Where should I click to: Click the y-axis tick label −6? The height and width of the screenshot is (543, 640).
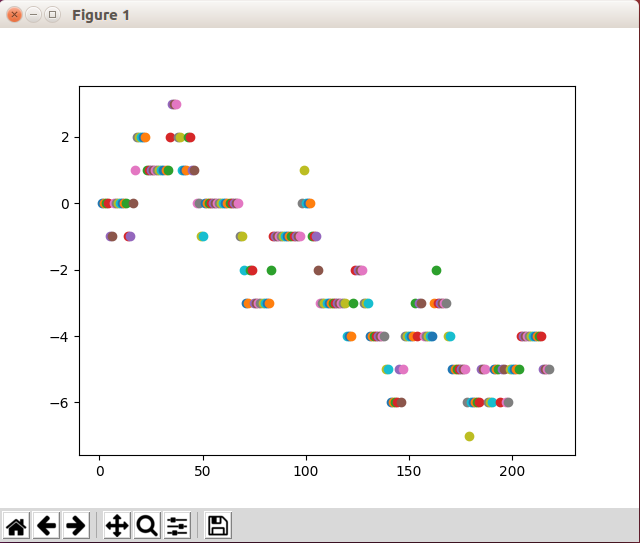pyautogui.click(x=59, y=403)
